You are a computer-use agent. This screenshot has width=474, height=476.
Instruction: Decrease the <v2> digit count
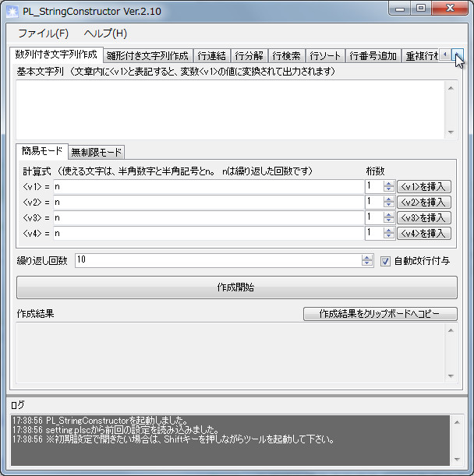(x=388, y=205)
